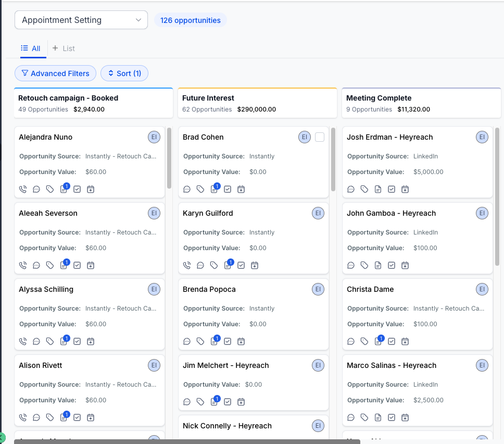Click the EI owner avatar on Brenda Popoca's card
The height and width of the screenshot is (444, 504).
(x=318, y=289)
